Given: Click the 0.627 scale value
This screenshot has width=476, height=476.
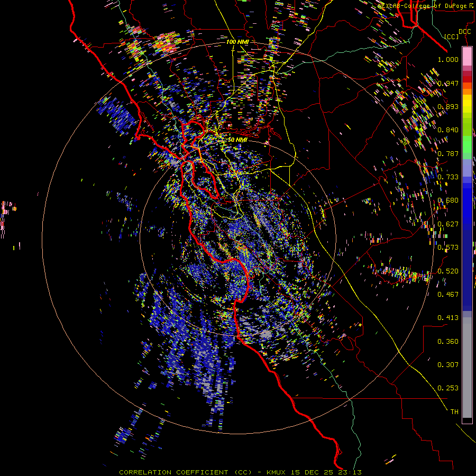Looking at the screenshot, I should click(x=448, y=224).
